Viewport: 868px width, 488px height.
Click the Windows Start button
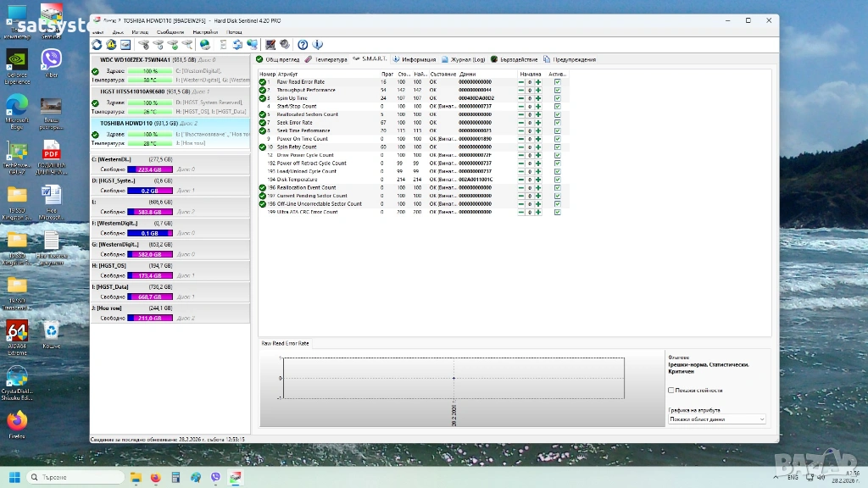click(x=14, y=478)
